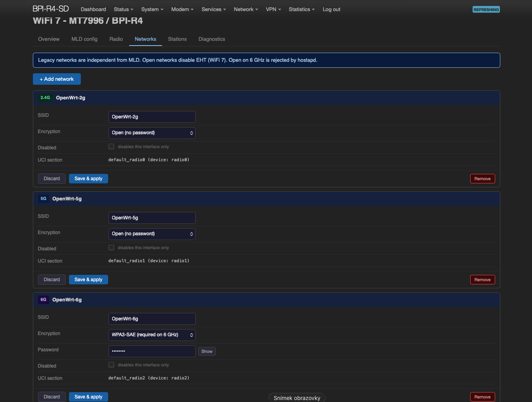Click the BPI-R4-SD brand logo
The width and height of the screenshot is (532, 402).
coord(51,9)
